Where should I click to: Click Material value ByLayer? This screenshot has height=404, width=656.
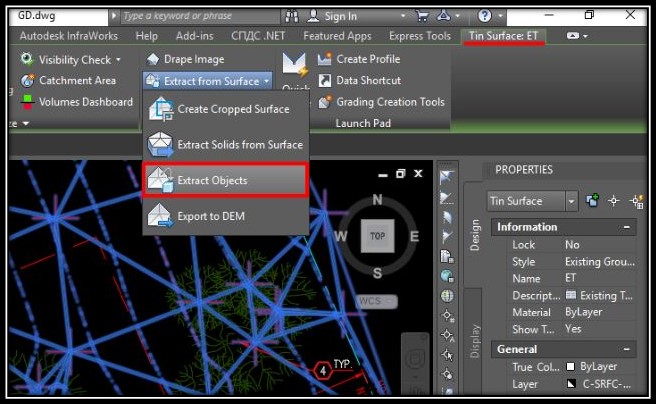coord(583,312)
